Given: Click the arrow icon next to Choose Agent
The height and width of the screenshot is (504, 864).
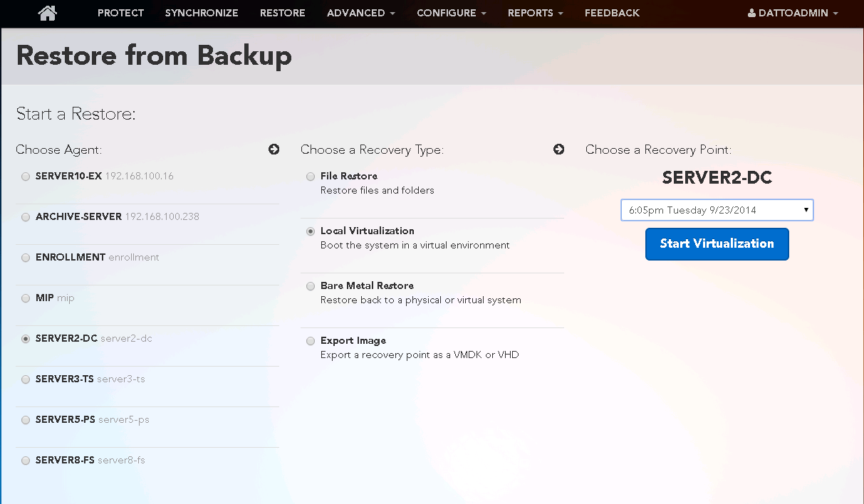Looking at the screenshot, I should pyautogui.click(x=274, y=149).
